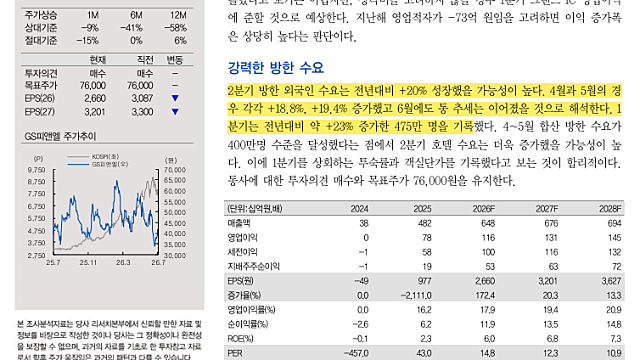
Task: Select the '2024' column header
Action: coord(359,209)
